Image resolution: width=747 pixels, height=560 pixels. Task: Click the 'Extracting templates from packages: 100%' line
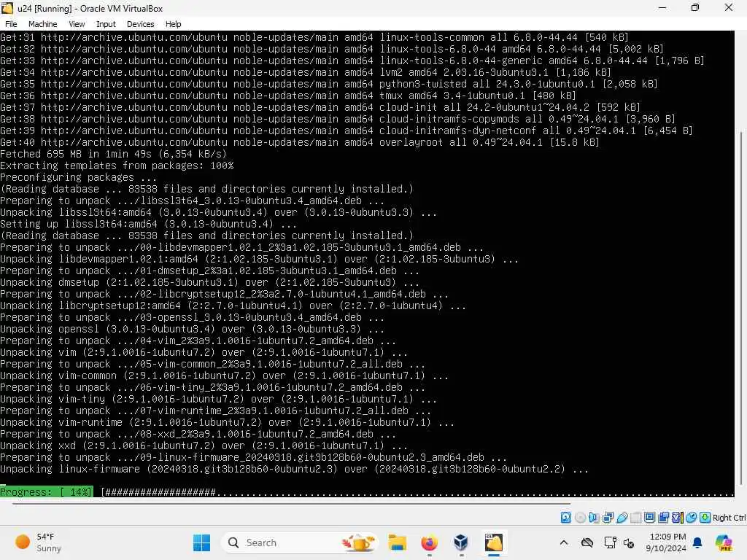click(117, 166)
